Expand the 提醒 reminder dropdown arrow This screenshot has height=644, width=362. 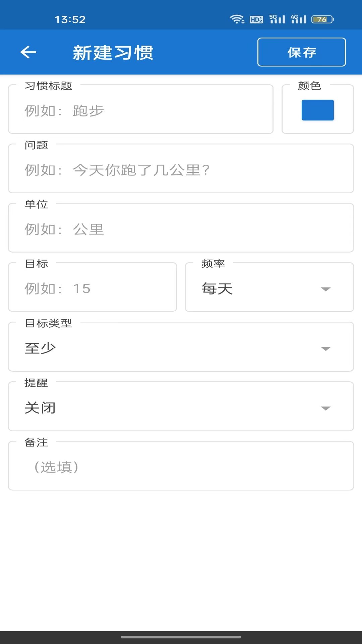(325, 408)
